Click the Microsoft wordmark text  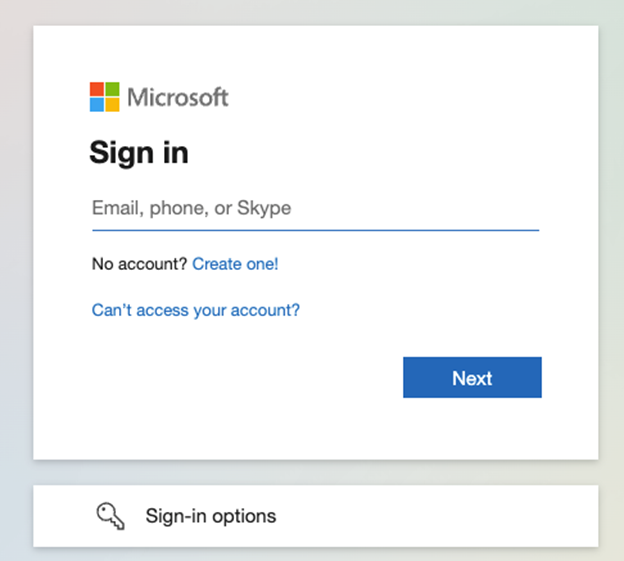178,97
